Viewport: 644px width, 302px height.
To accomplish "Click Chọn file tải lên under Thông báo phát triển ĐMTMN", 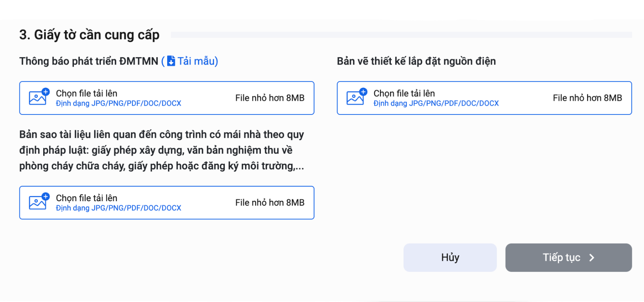I will (86, 93).
